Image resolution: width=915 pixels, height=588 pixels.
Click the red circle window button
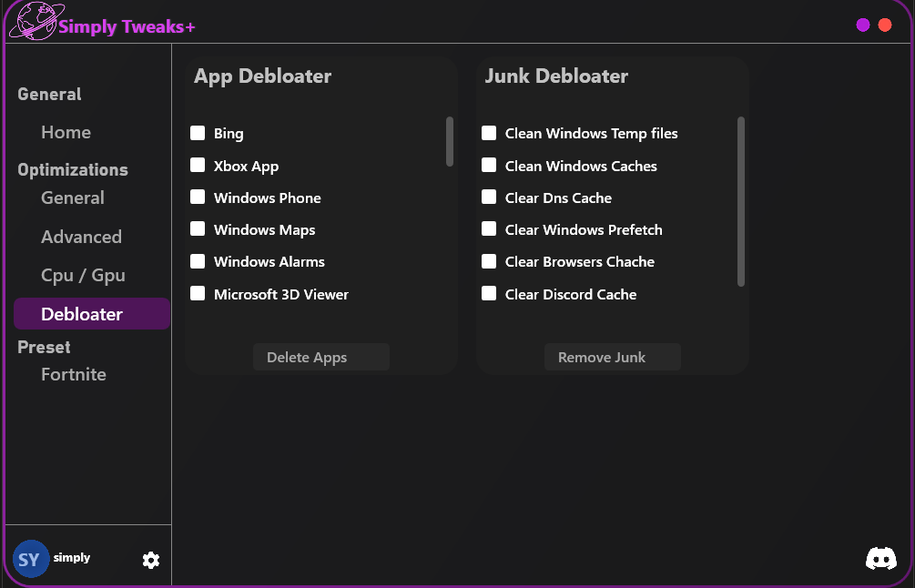(885, 25)
